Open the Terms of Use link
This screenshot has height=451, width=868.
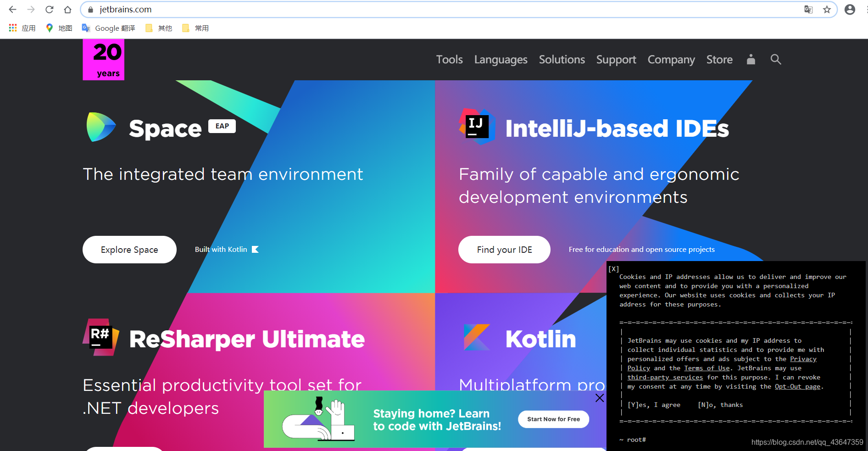tap(707, 368)
